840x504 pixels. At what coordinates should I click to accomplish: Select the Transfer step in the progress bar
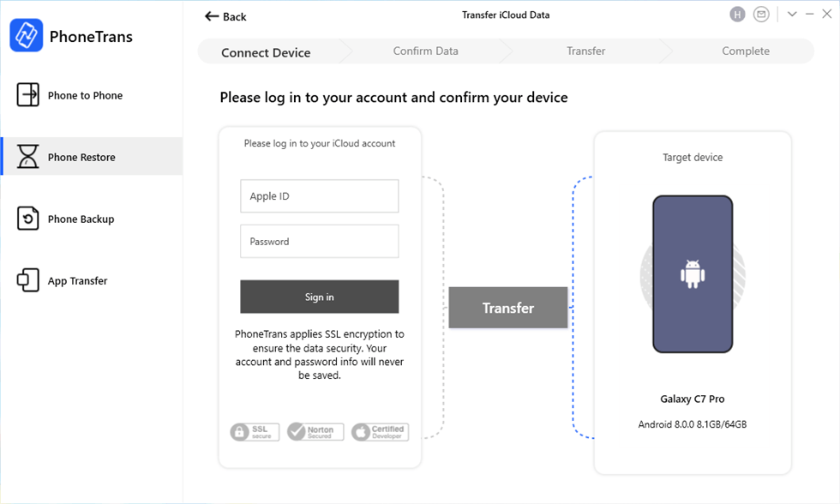point(585,51)
